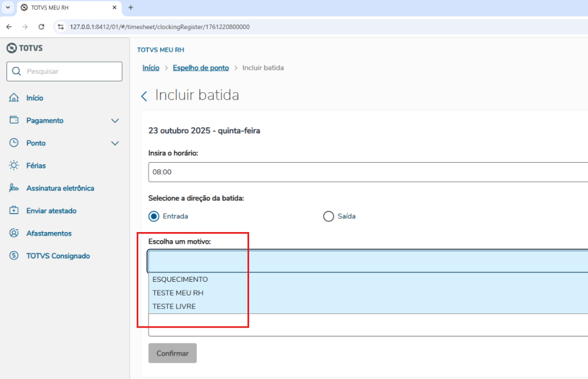
Task: Click the horário input showing 08:00
Action: [368, 172]
